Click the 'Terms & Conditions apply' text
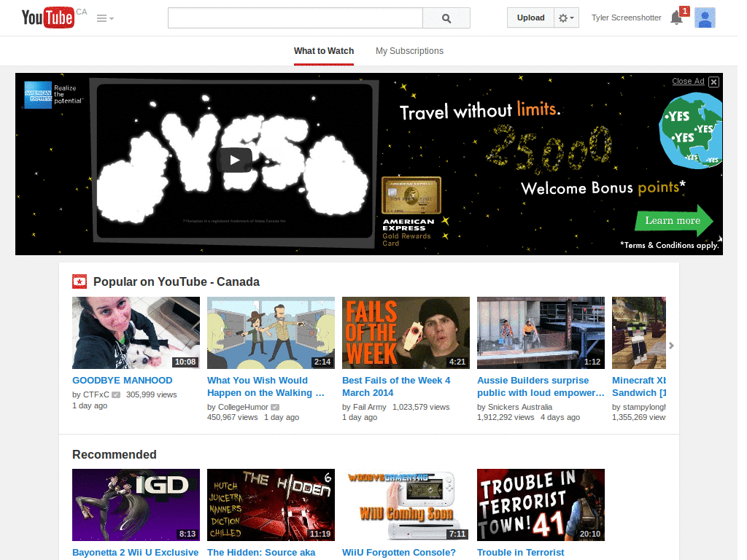Image resolution: width=747 pixels, height=560 pixels. (x=670, y=245)
